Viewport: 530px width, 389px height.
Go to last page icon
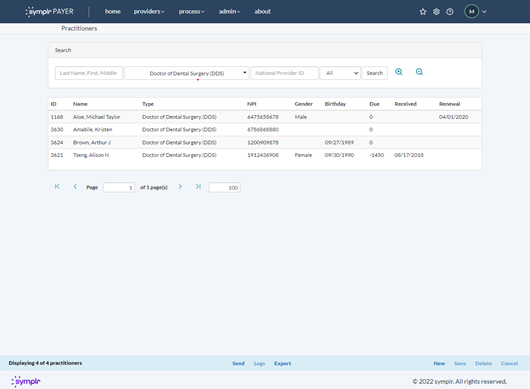[198, 187]
